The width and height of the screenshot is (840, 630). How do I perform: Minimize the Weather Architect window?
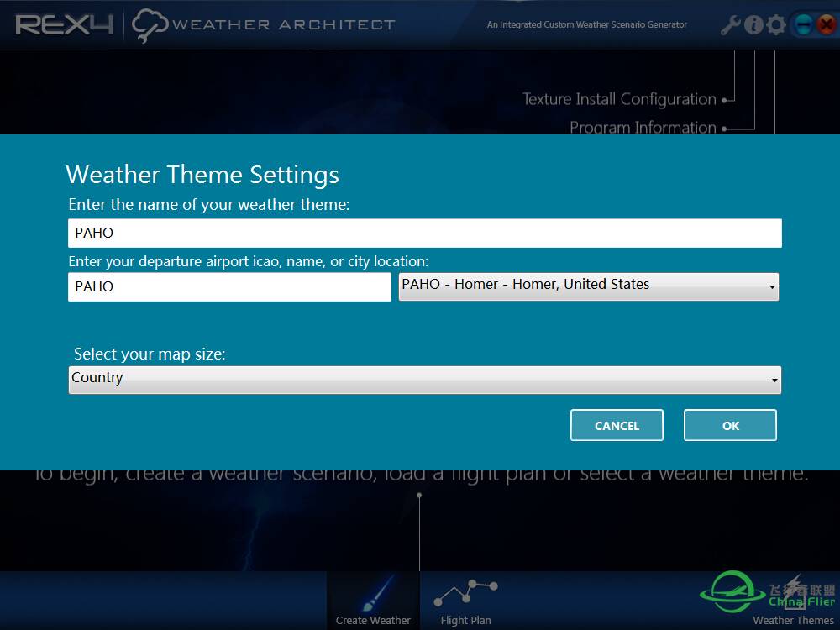tap(803, 25)
